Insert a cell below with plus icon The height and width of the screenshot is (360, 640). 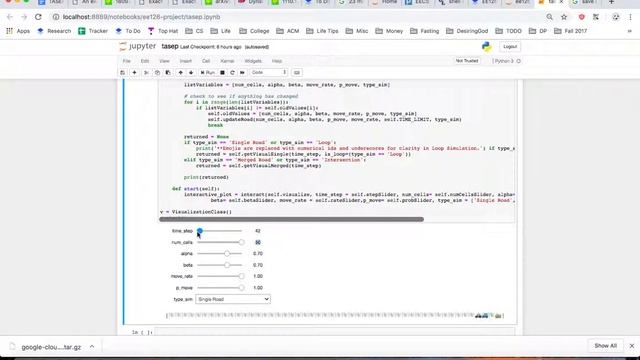(134, 72)
